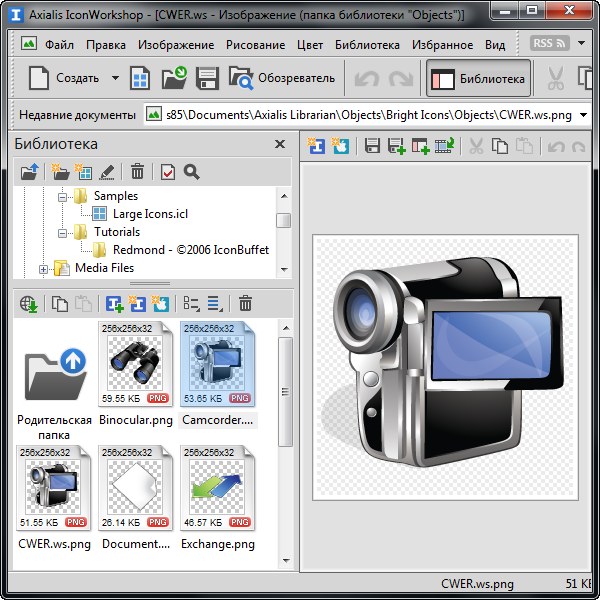The width and height of the screenshot is (600, 600).
Task: Click the go up folder icon in library
Action: point(29,172)
